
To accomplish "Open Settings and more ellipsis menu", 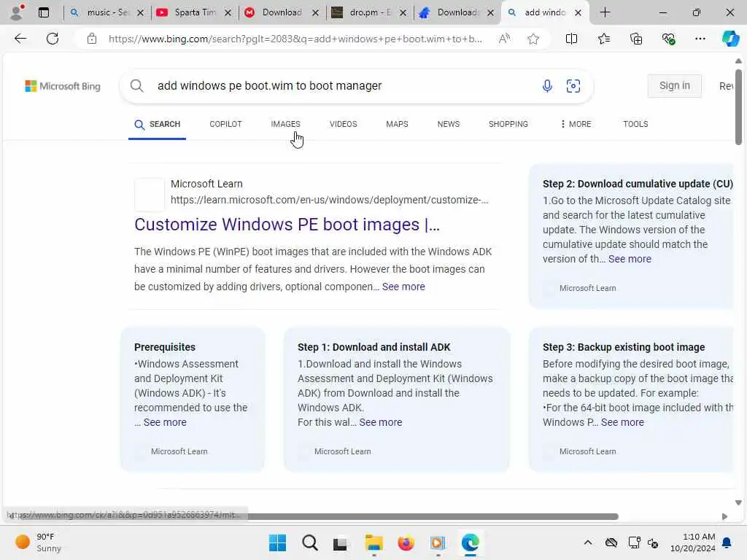I will click(700, 39).
